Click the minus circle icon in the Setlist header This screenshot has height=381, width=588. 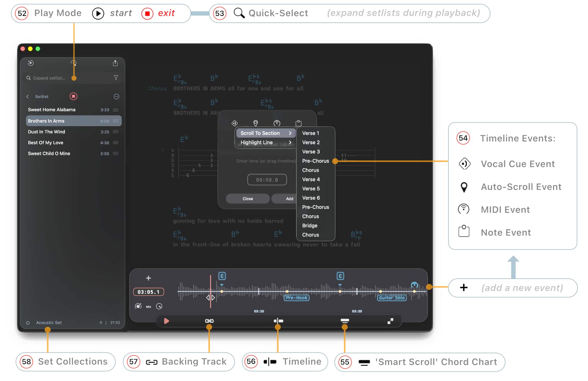tap(116, 97)
